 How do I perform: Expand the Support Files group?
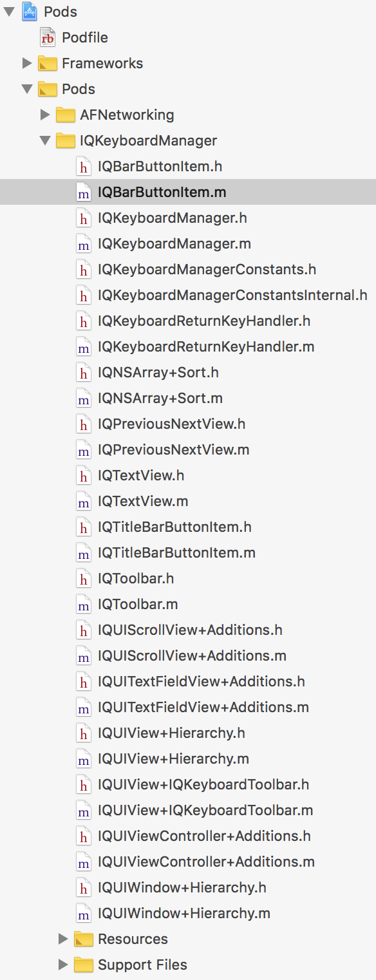pos(63,965)
